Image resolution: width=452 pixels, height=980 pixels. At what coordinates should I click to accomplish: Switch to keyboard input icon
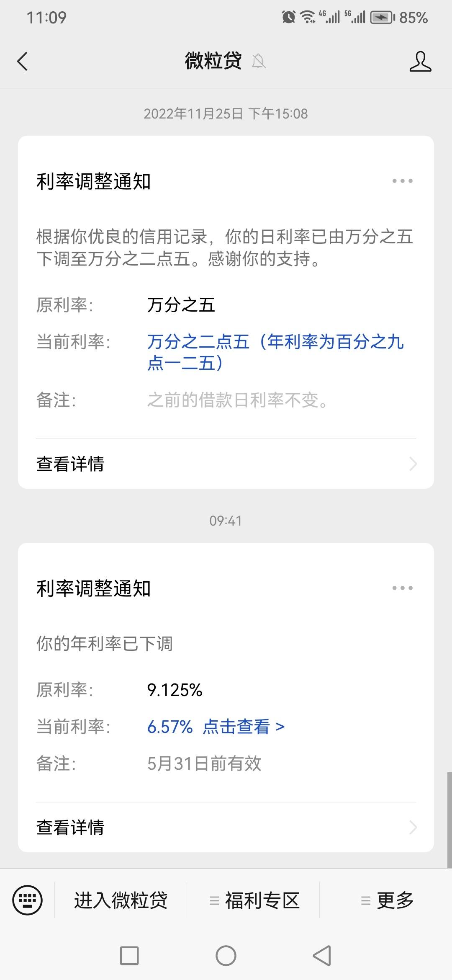(27, 900)
